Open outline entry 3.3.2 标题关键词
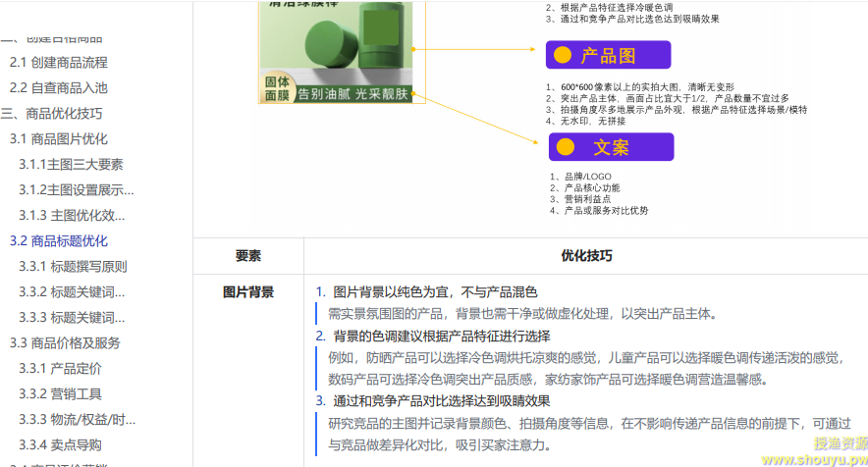Viewport: 868px width, 467px height. 72,291
